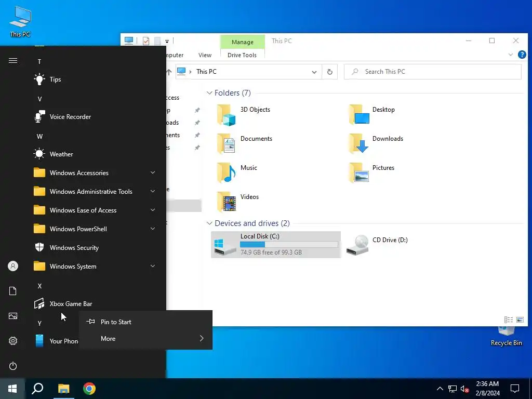532x399 pixels.
Task: Open Action Center notifications icon
Action: tap(515, 389)
